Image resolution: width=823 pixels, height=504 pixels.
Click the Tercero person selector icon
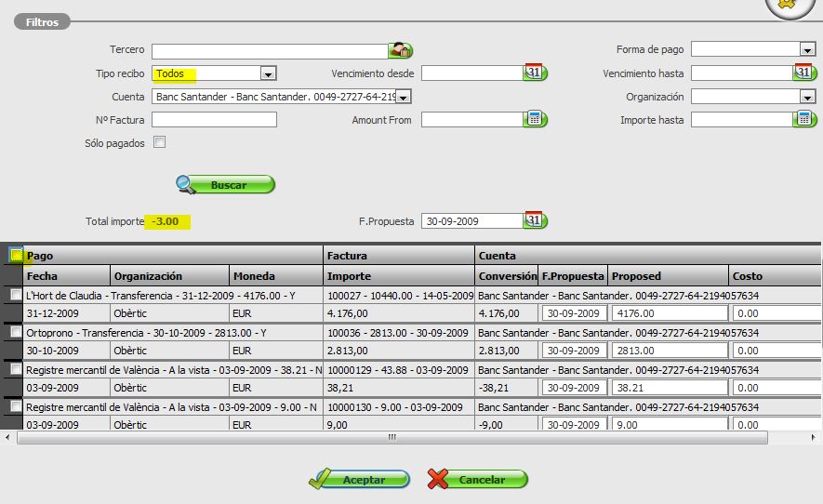click(x=400, y=50)
